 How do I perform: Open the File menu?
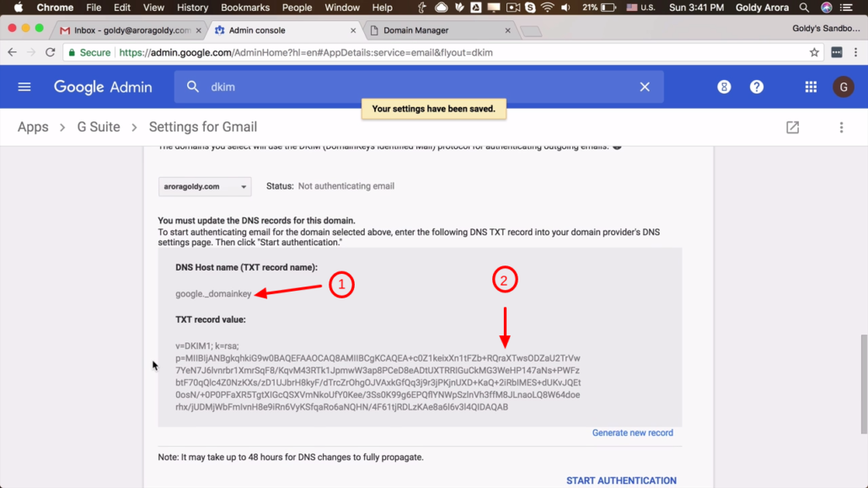tap(94, 8)
